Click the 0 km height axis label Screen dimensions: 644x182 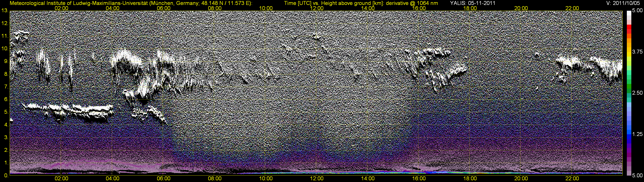(6, 176)
